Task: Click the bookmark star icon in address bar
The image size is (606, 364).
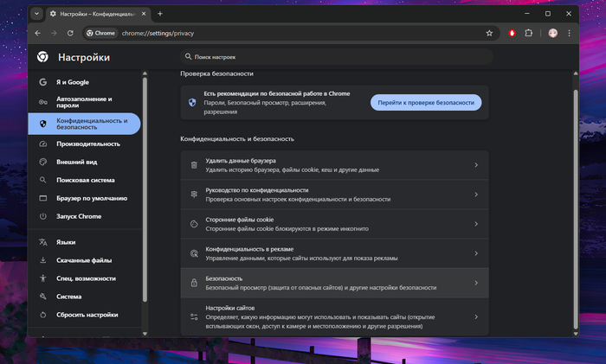Action: click(489, 33)
